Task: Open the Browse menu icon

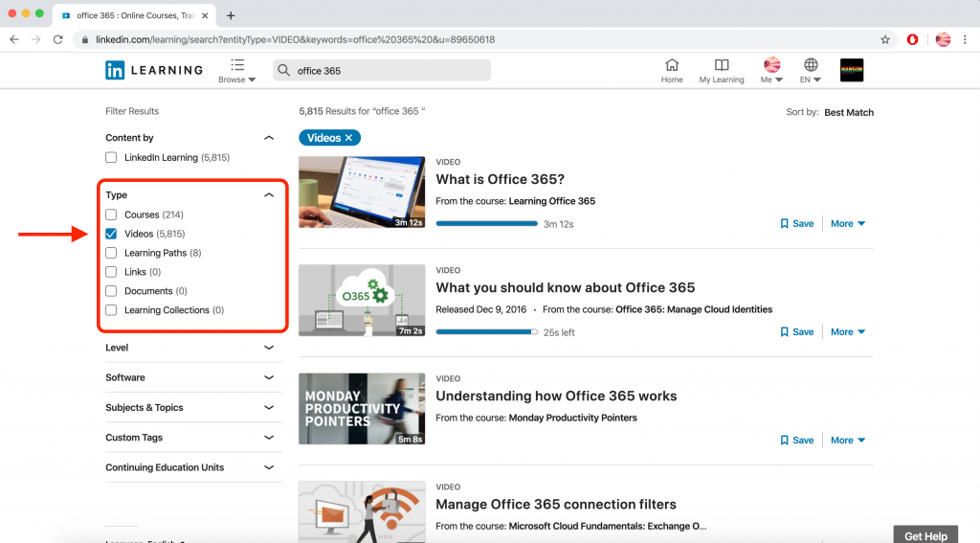Action: tap(237, 65)
